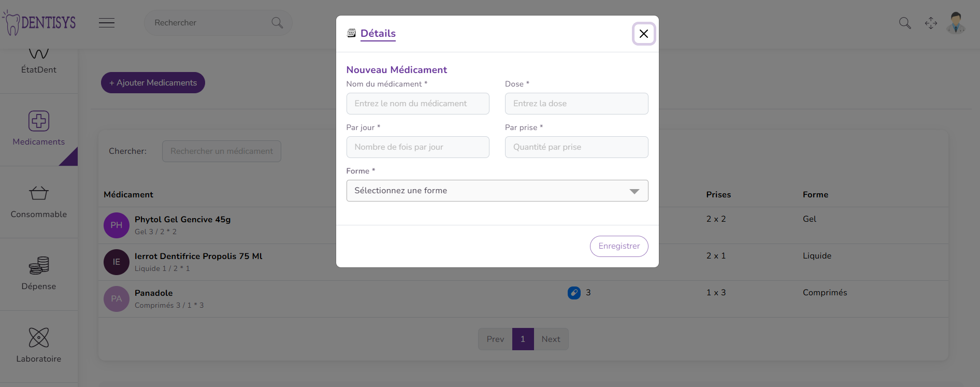The image size is (980, 387).
Task: Open the user profile avatar
Action: pyautogui.click(x=956, y=23)
